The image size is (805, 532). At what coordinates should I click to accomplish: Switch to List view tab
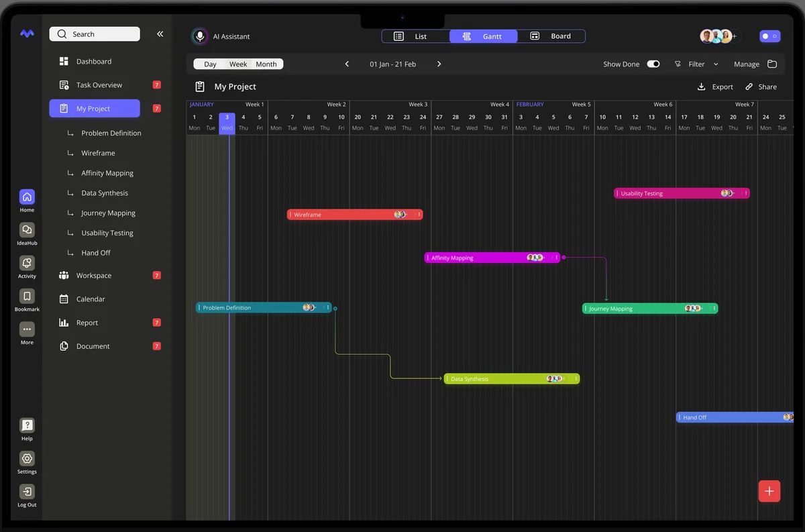(416, 36)
